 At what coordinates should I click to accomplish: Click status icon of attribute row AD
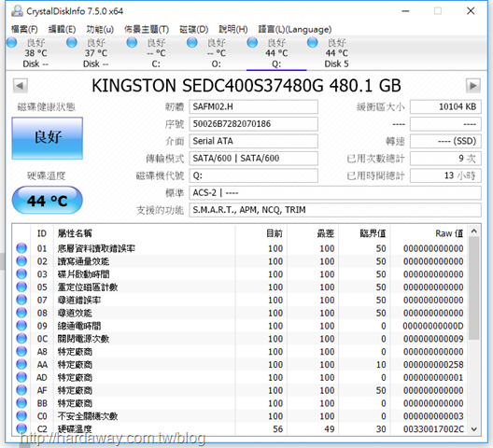pos(21,377)
